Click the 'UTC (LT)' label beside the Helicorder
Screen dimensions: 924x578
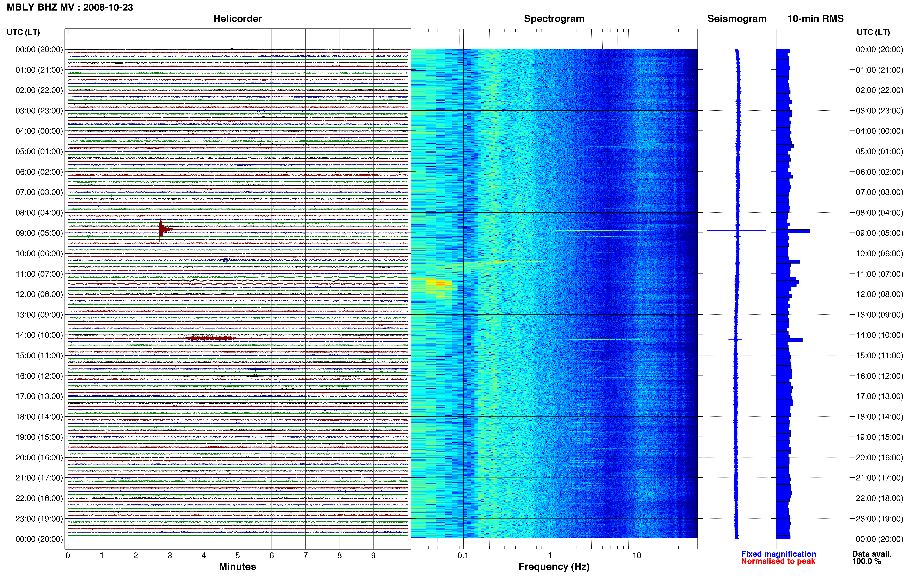[x=23, y=32]
